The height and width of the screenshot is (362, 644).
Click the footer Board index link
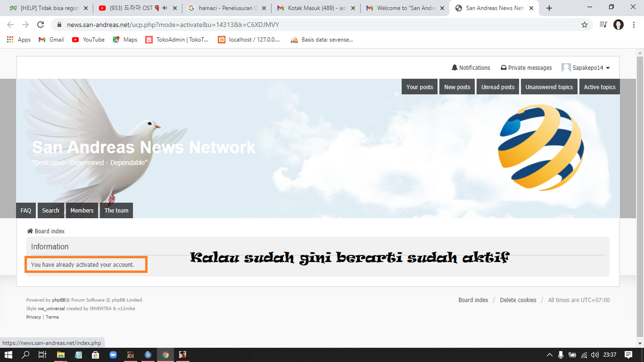(473, 300)
